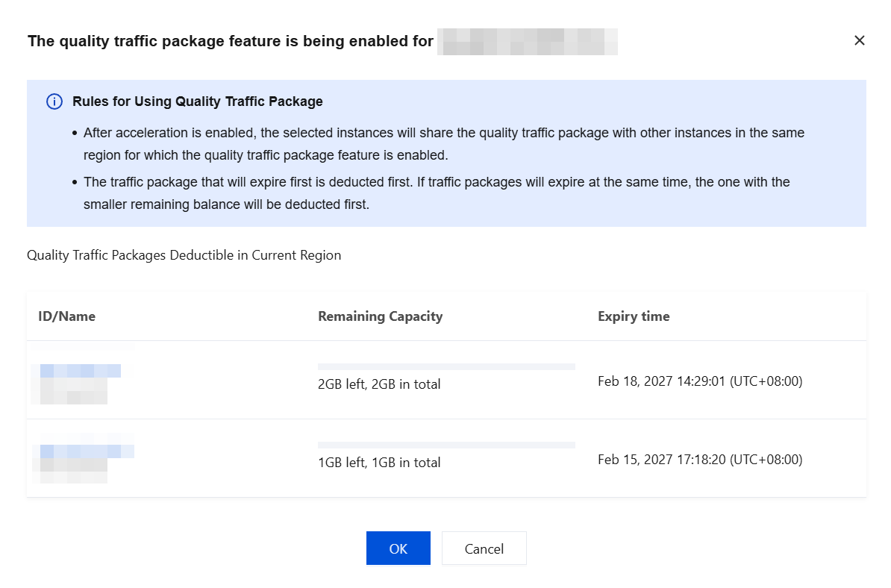Click the info icon beside Rules heading
This screenshot has height=588, width=891.
[x=54, y=101]
